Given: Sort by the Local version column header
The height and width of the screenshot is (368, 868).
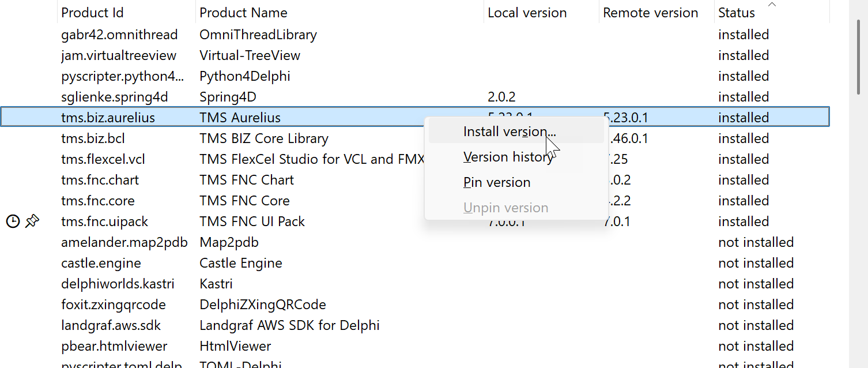Looking at the screenshot, I should coord(527,12).
